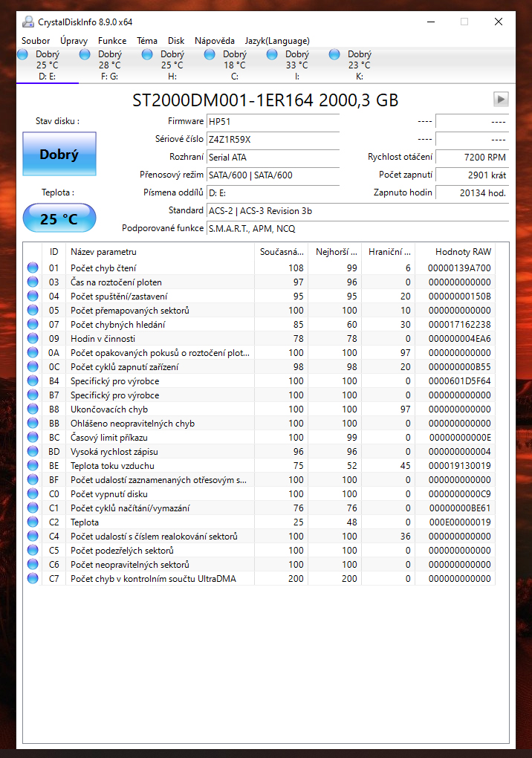
Task: Open the Téma menu
Action: pos(147,41)
